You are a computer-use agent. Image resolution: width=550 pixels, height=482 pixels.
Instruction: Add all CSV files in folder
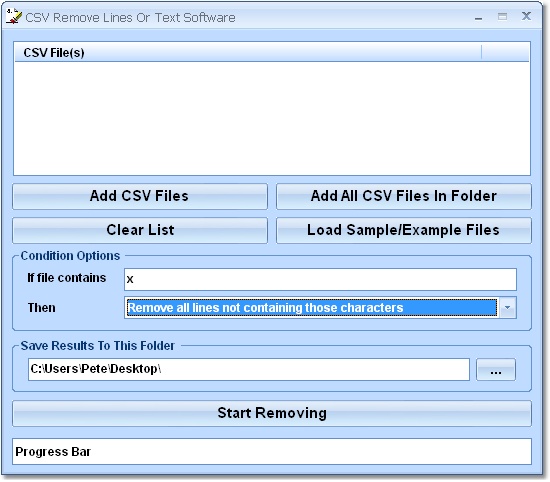tap(404, 196)
